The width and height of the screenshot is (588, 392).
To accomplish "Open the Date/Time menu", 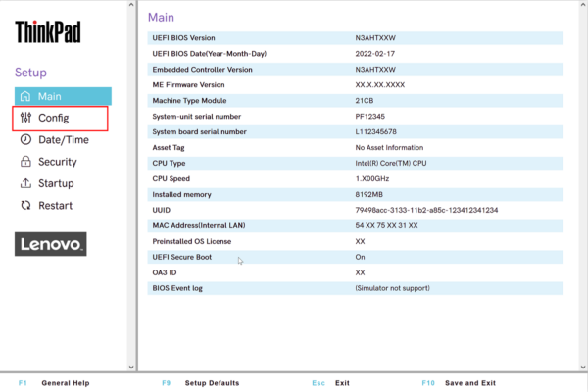I will [x=63, y=140].
